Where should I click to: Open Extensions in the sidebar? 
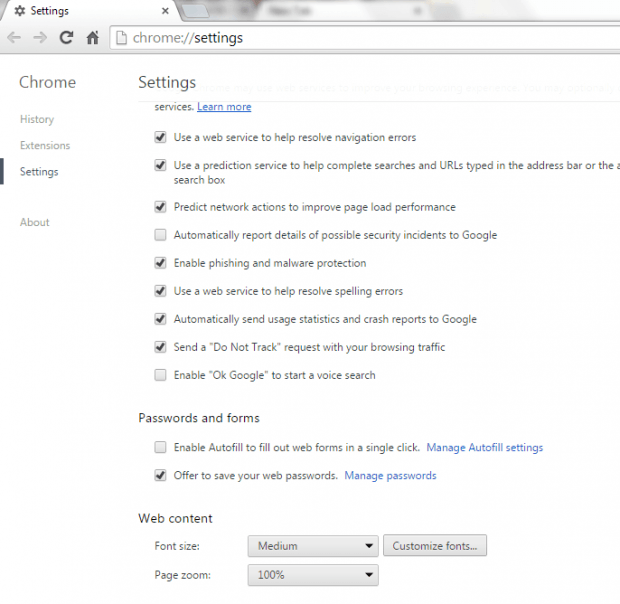(x=45, y=145)
